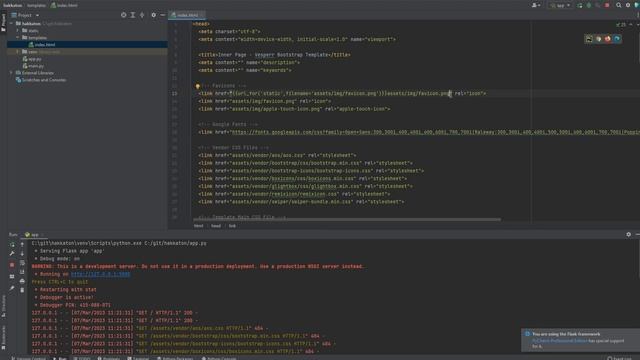Select 'app' tab in Run panel
The width and height of the screenshot is (640, 360).
[x=34, y=235]
